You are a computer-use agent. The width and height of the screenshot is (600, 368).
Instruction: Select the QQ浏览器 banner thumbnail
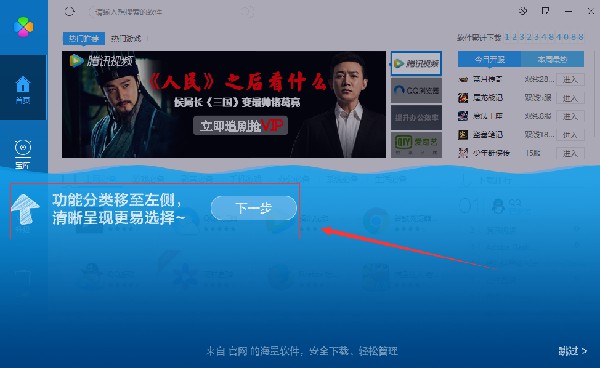point(416,90)
